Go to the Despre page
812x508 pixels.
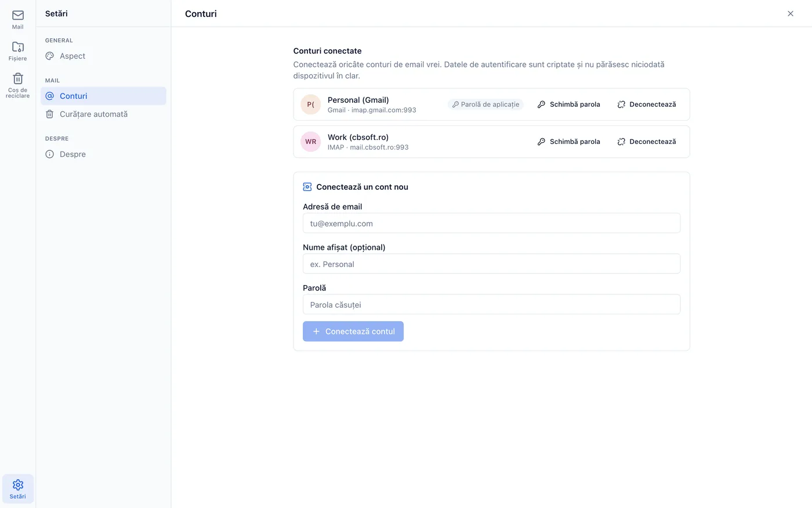coord(103,154)
